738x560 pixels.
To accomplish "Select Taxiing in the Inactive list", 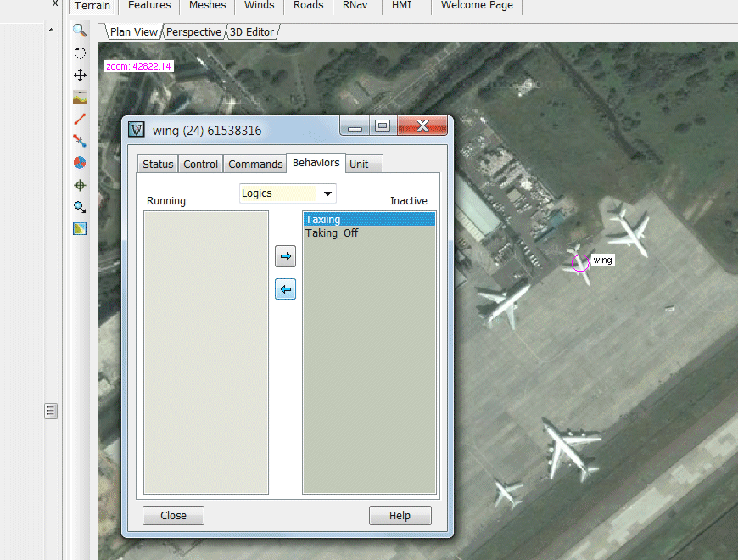I will pyautogui.click(x=323, y=220).
